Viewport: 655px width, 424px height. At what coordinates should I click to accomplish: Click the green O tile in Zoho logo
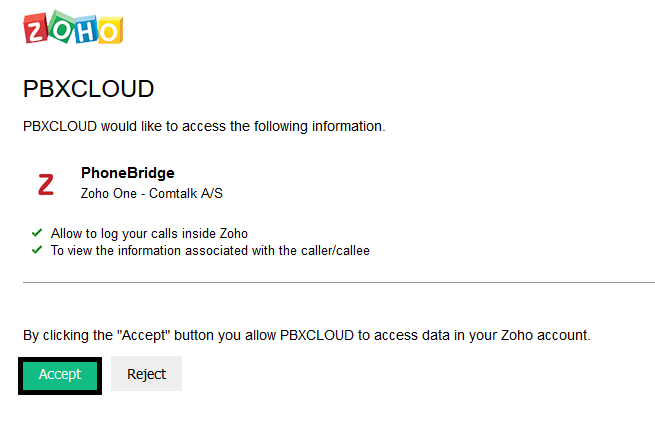pyautogui.click(x=60, y=28)
